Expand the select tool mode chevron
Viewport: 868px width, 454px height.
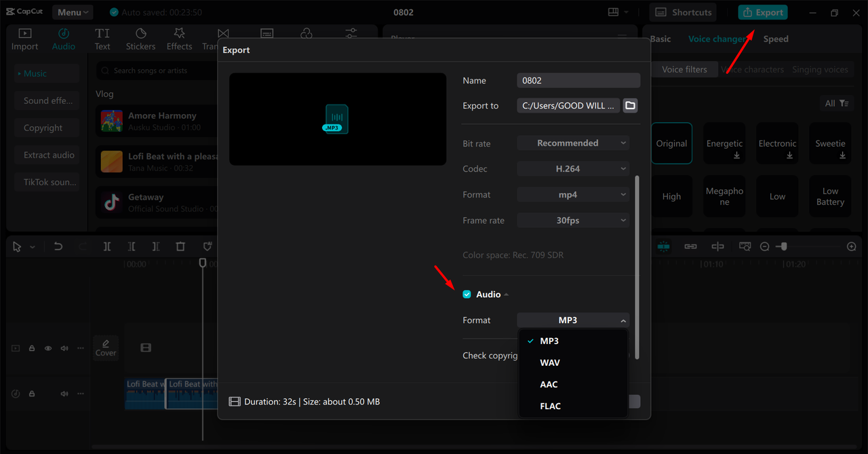(x=33, y=247)
